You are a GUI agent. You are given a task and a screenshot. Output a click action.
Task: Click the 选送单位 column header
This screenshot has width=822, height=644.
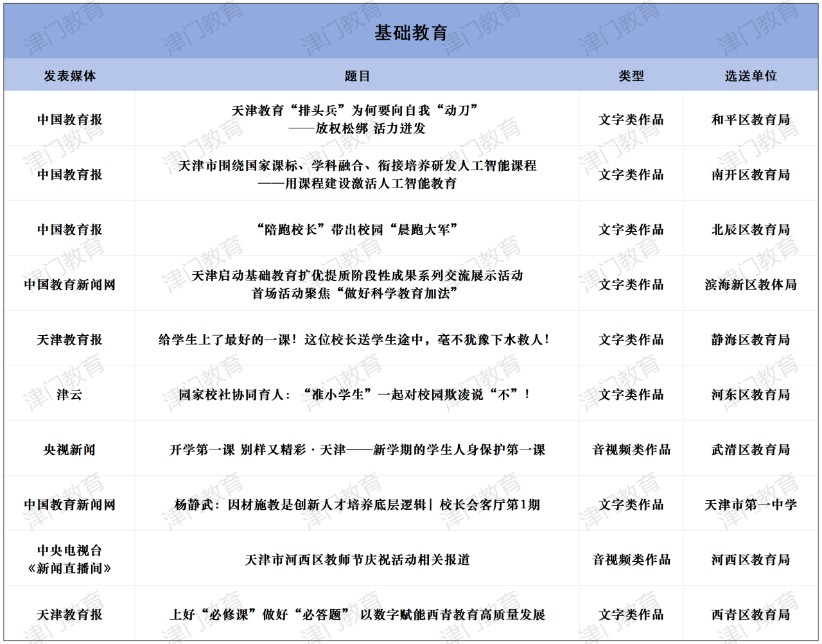point(751,76)
